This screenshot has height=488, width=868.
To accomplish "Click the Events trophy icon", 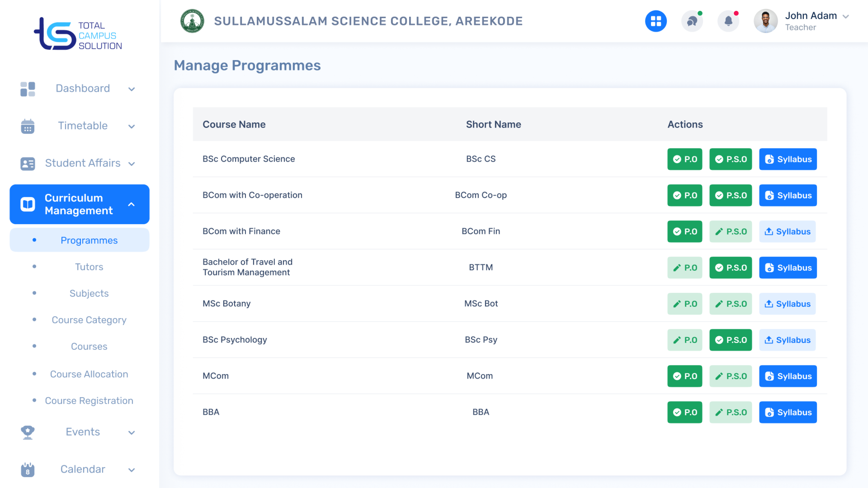I will point(28,432).
